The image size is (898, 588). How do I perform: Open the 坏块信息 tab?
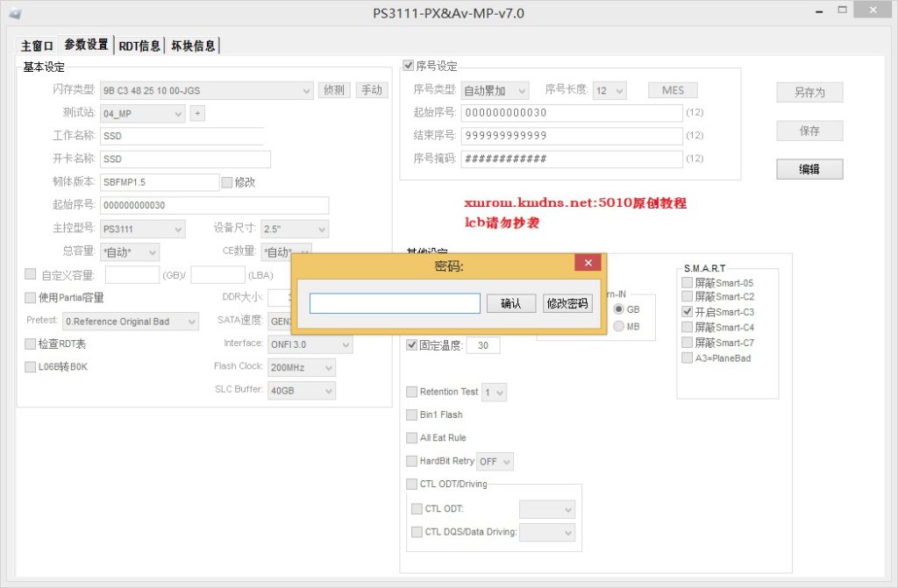pos(193,46)
